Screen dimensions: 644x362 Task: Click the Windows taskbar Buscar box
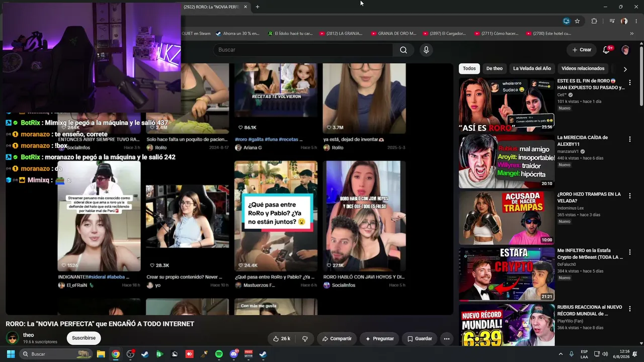point(56,354)
